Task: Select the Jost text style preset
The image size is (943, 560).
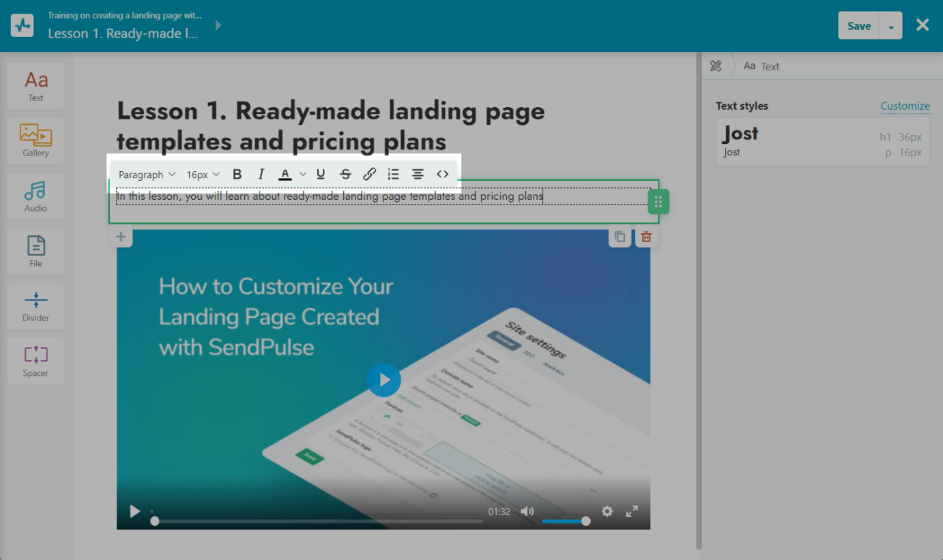Action: point(822,141)
